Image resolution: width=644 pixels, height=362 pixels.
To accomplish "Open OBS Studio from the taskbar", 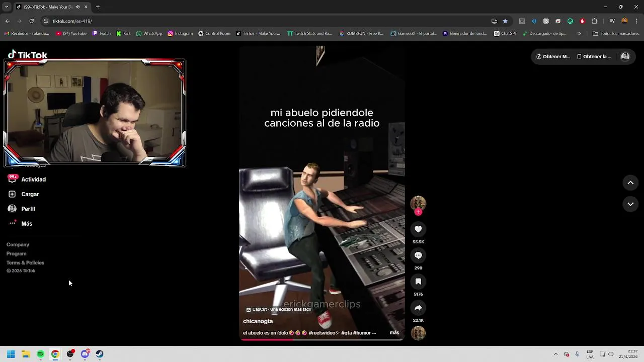I will pyautogui.click(x=70, y=354).
